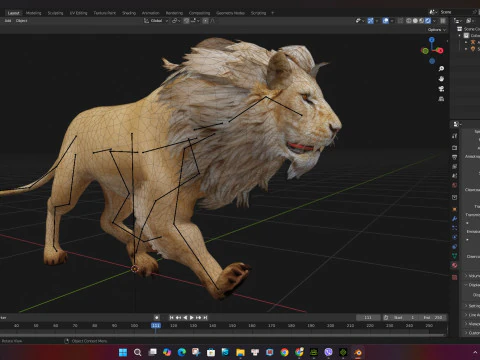480x360 pixels.
Task: Click the current frame playhead marker 111
Action: pyautogui.click(x=156, y=325)
